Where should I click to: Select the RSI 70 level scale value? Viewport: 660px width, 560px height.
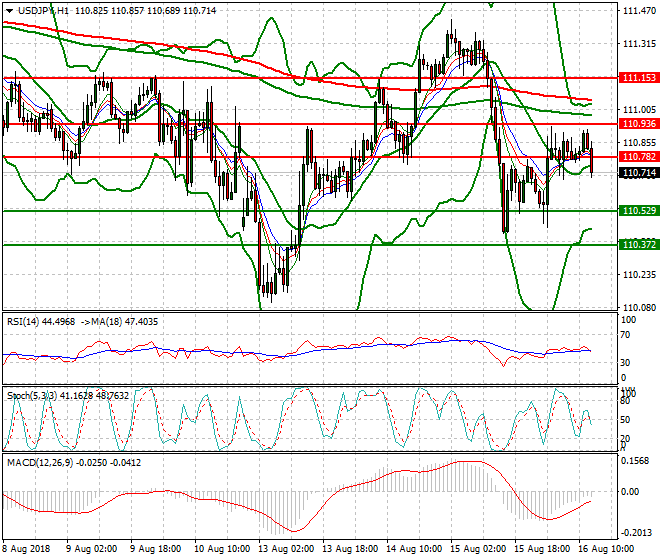(626, 335)
